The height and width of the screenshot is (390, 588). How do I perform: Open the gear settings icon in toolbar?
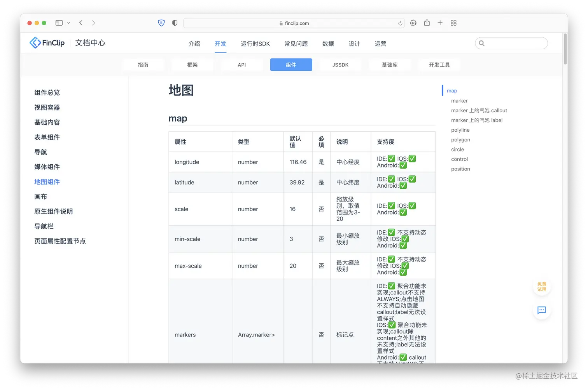(x=413, y=23)
